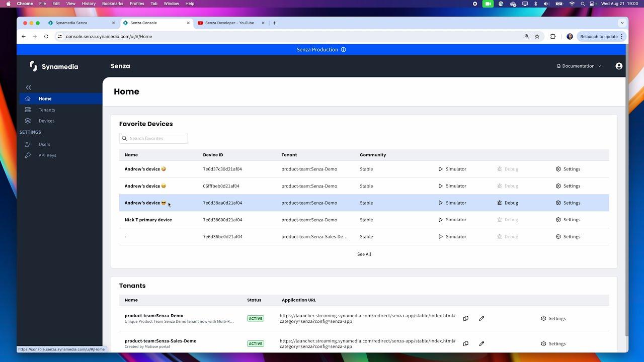Open Settings for device 7e6d38aa0d21af04

click(x=568, y=203)
